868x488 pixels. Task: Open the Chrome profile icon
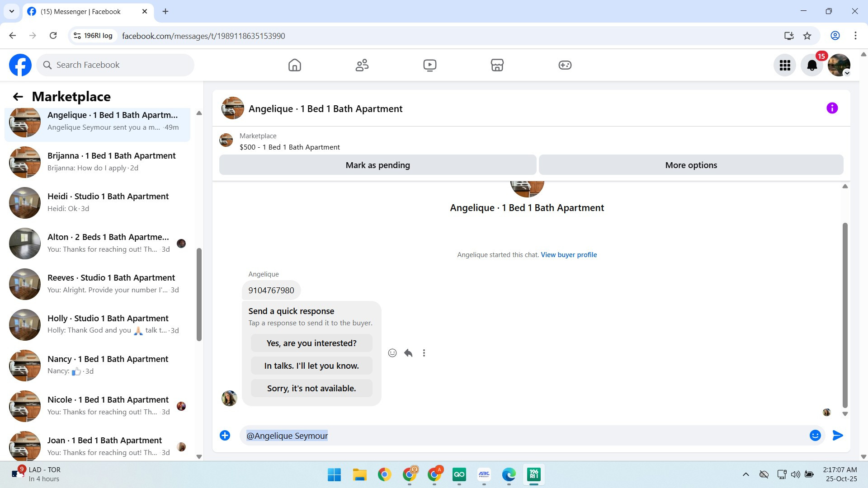click(x=835, y=36)
